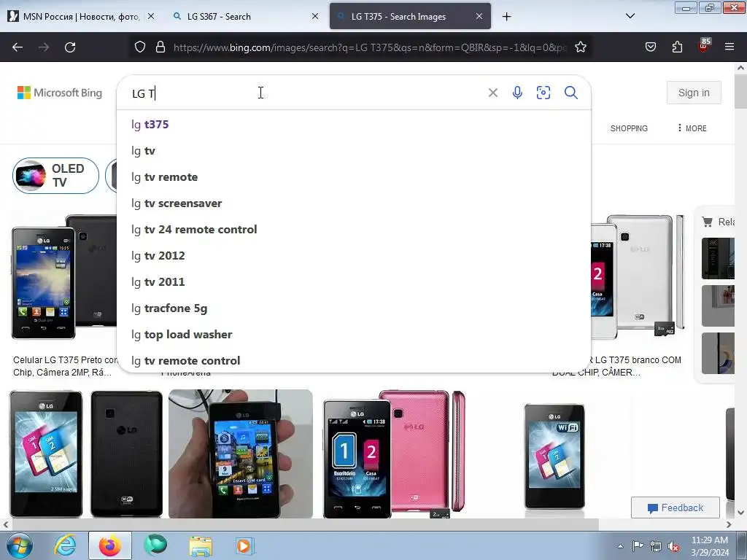Open the extensions puzzle icon

point(677,47)
